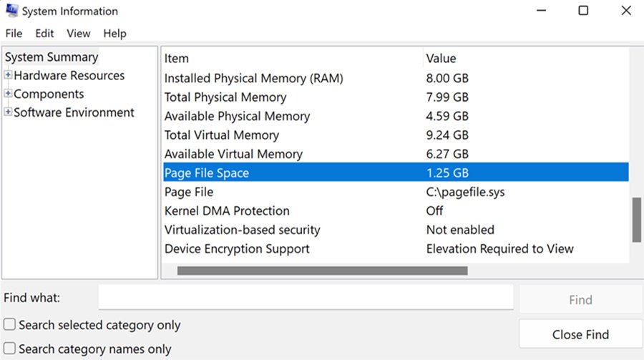Expand the Components tree node
Screen dimensions: 644x360
tap(9, 94)
